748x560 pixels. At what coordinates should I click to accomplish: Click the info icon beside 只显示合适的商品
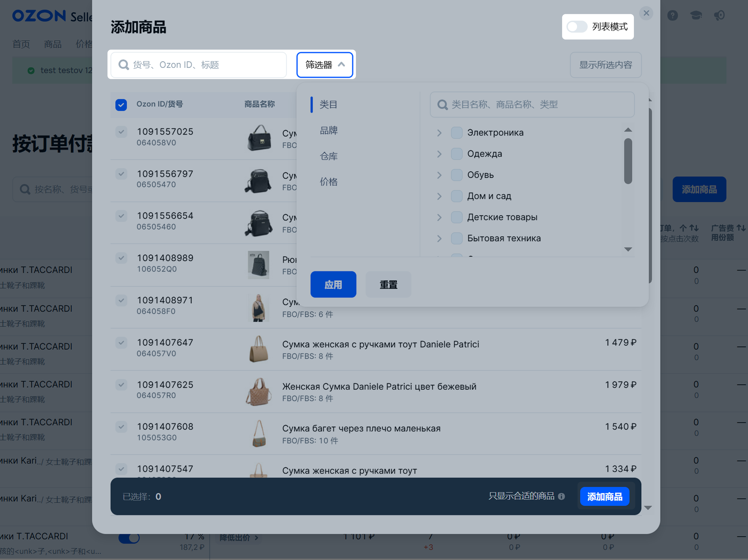(561, 496)
